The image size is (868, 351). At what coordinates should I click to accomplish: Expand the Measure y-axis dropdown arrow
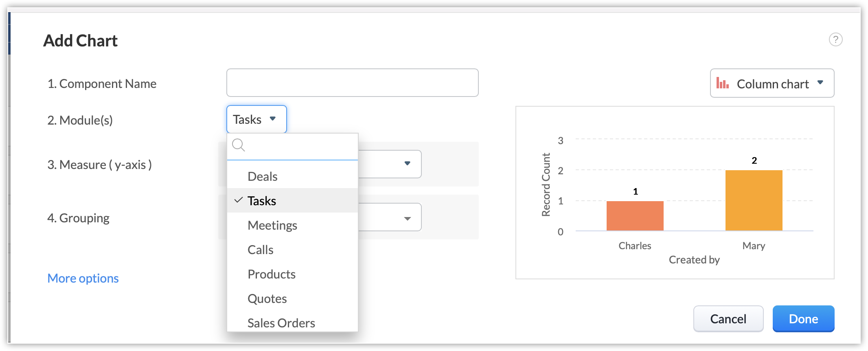point(407,164)
